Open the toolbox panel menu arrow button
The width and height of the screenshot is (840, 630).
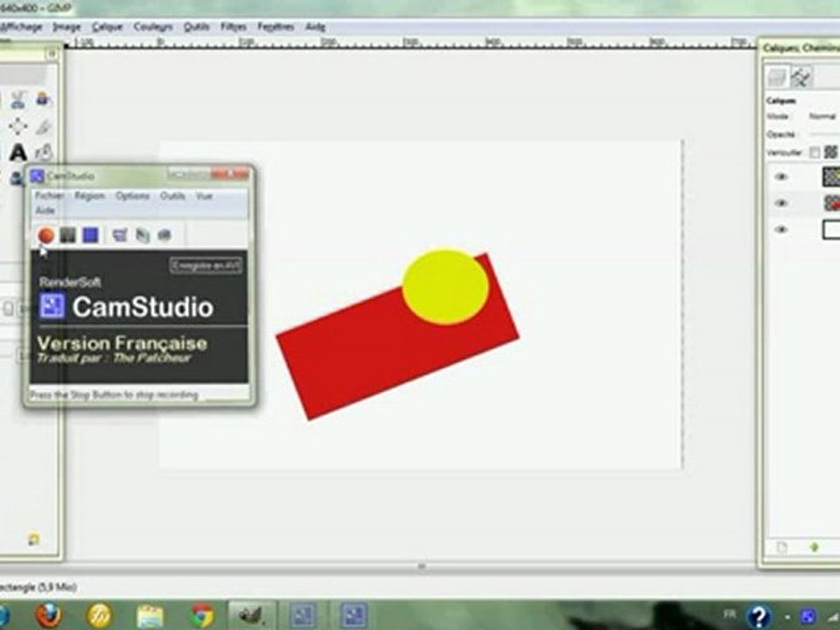(52, 53)
